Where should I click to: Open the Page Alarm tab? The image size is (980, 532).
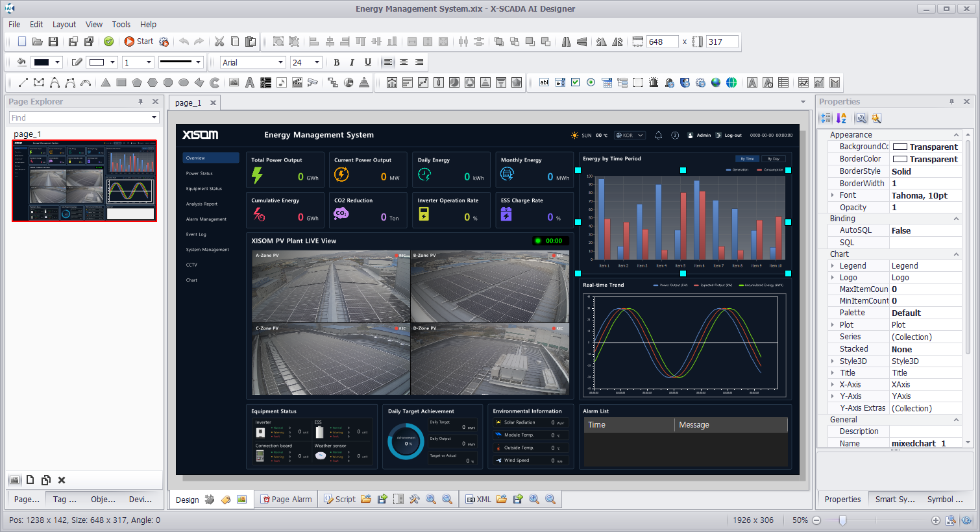[286, 499]
